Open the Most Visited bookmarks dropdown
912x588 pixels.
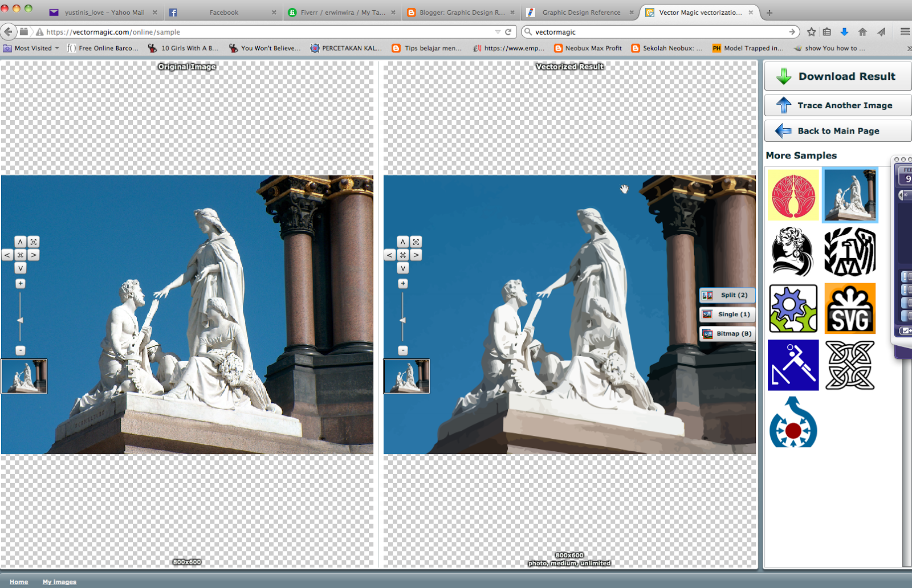[x=31, y=48]
